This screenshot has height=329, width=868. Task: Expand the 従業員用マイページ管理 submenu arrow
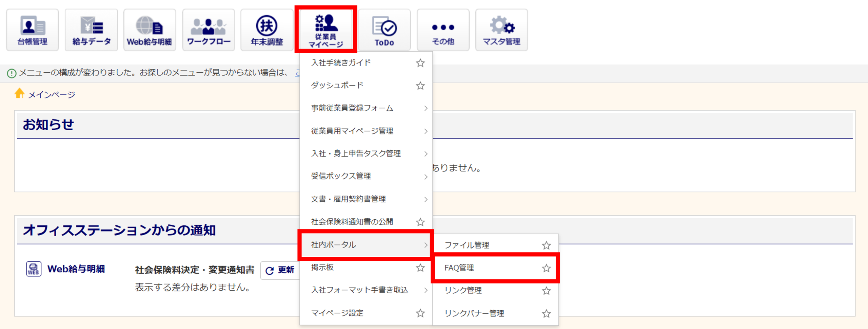click(426, 131)
